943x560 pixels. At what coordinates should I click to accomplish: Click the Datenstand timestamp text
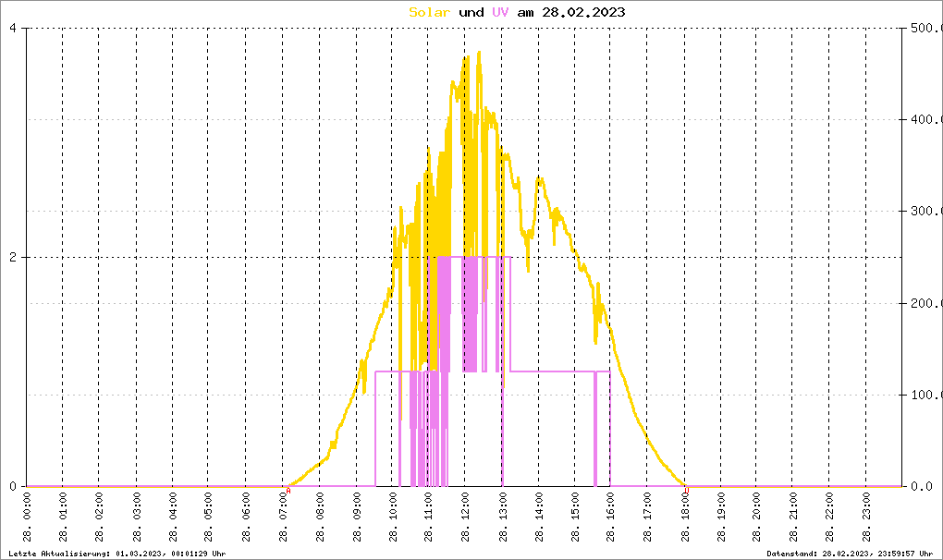(850, 554)
